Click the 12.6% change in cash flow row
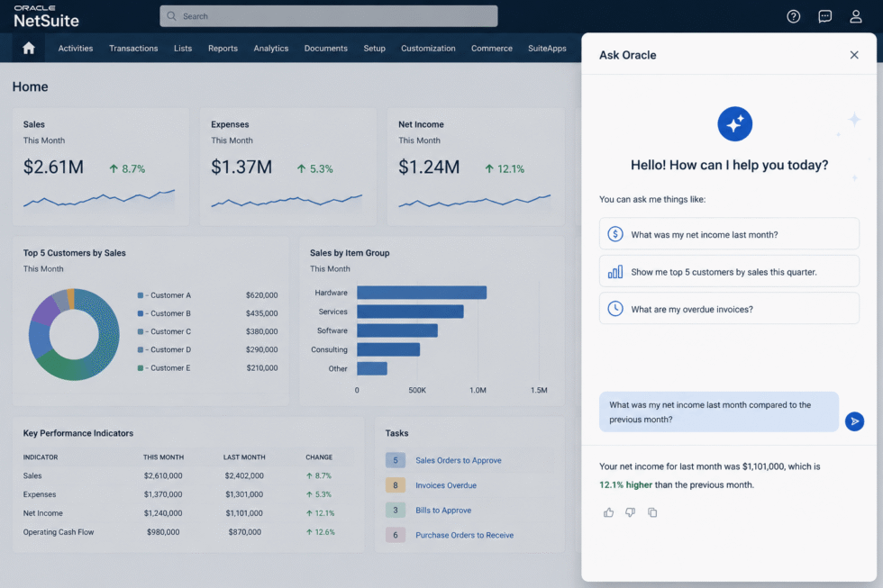Viewport: 883px width, 588px height. pos(321,532)
